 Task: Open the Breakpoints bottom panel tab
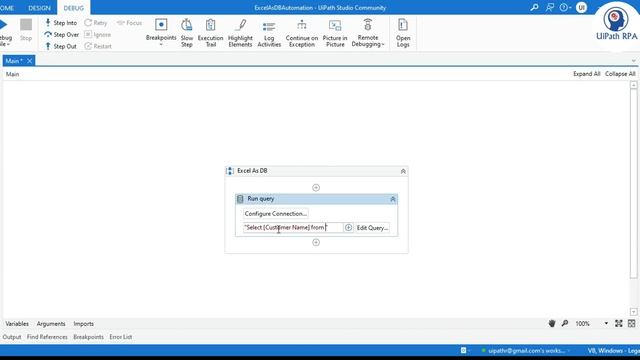point(88,337)
